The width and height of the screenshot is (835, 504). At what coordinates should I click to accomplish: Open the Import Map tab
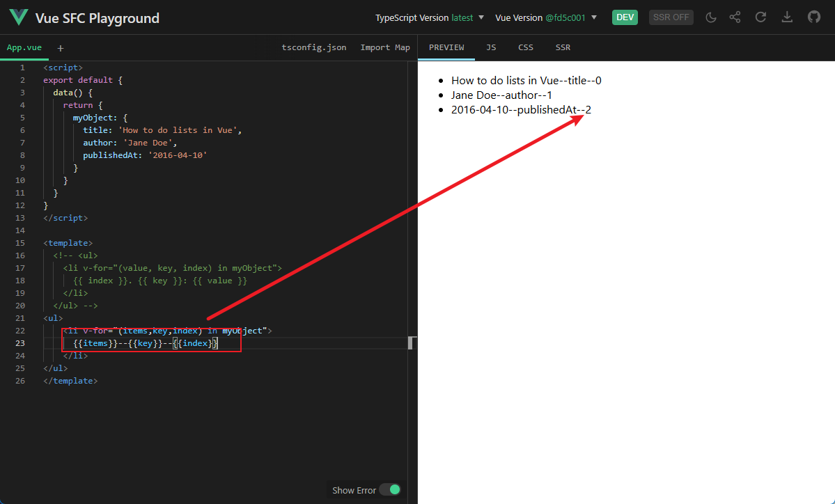point(385,47)
